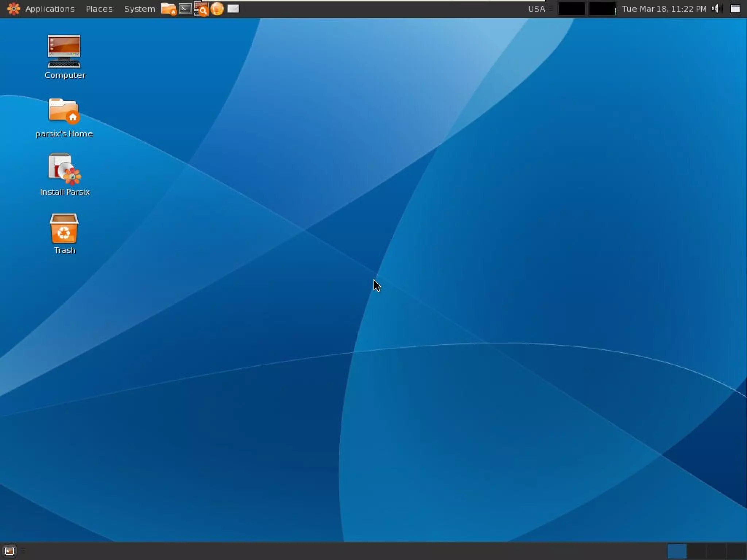Image resolution: width=747 pixels, height=560 pixels.
Task: Open the mail envelope launcher
Action: (233, 9)
